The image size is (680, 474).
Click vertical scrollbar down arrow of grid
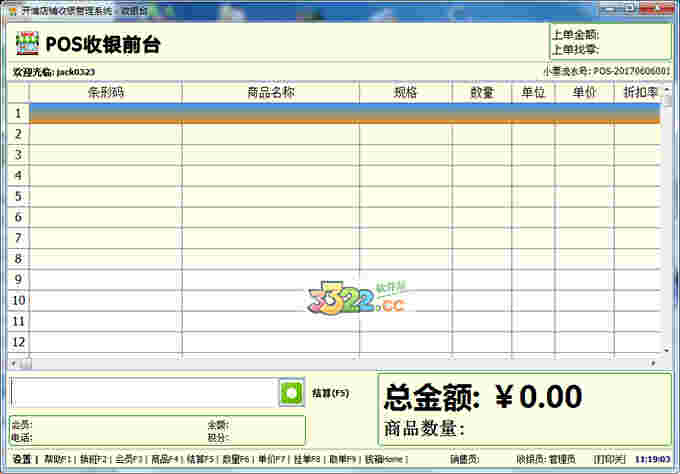667,350
